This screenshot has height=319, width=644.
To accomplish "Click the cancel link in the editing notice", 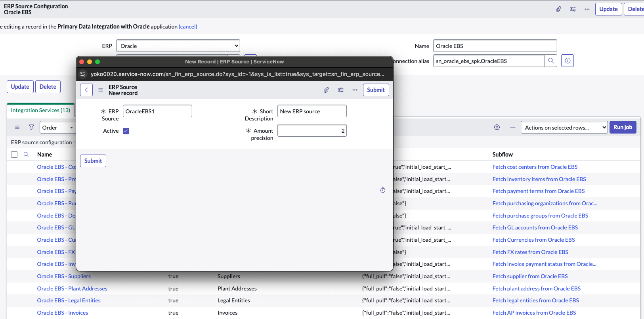I will (188, 27).
